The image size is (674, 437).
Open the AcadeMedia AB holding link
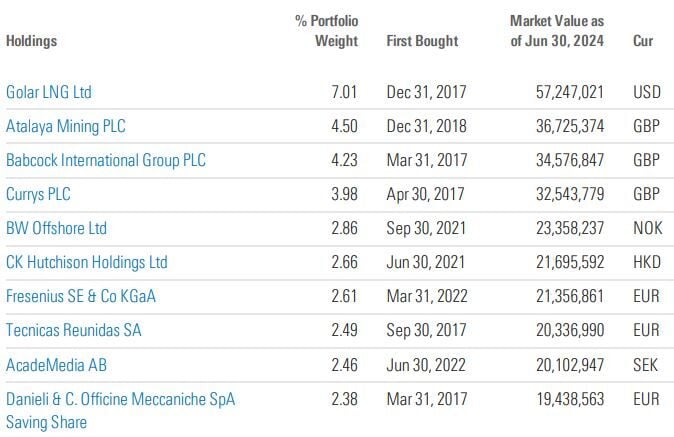click(57, 364)
